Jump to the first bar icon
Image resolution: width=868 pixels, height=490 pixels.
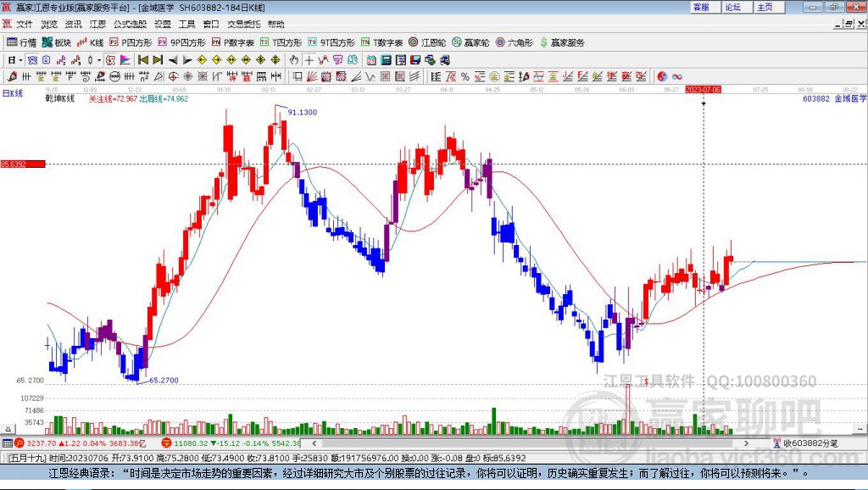(143, 60)
